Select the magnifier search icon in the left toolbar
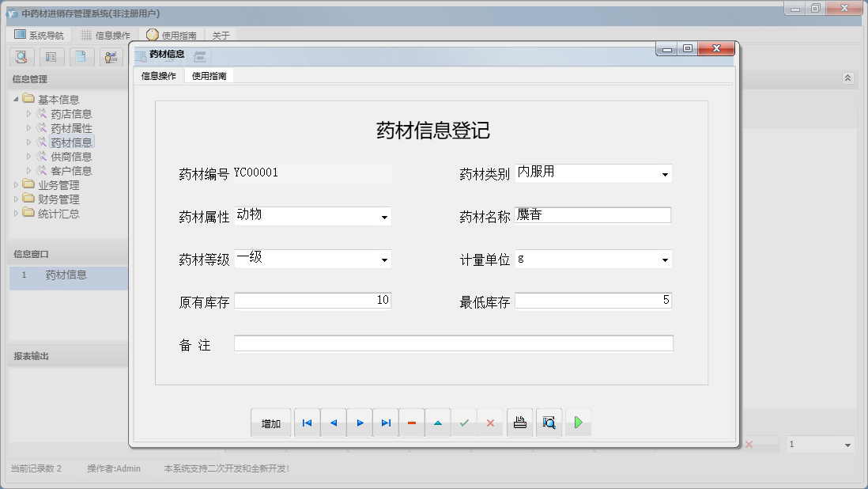The width and height of the screenshot is (868, 489). (21, 57)
